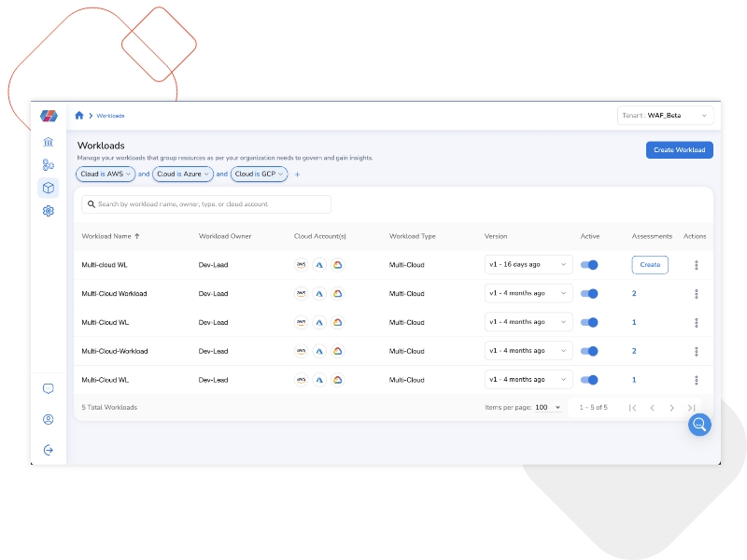Click Multi-Cloud type in hyphenated Multi-Cloud-Workload row
747x560 pixels.
[407, 352]
